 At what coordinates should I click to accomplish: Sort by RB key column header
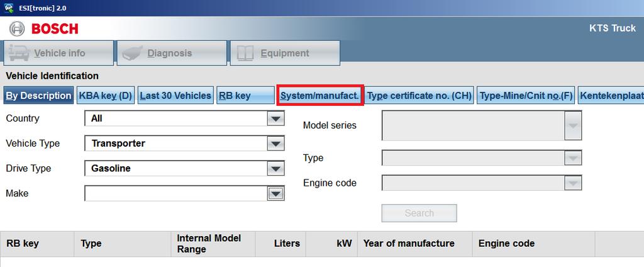click(x=37, y=244)
